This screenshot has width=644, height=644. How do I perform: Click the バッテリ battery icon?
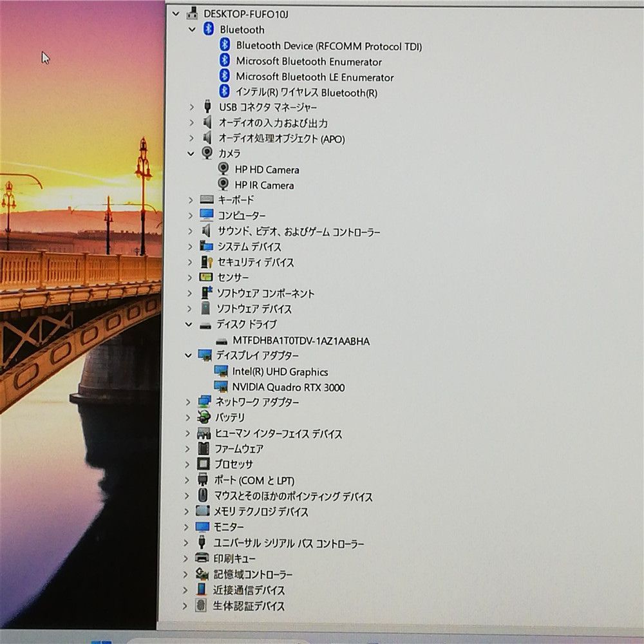coord(204,417)
